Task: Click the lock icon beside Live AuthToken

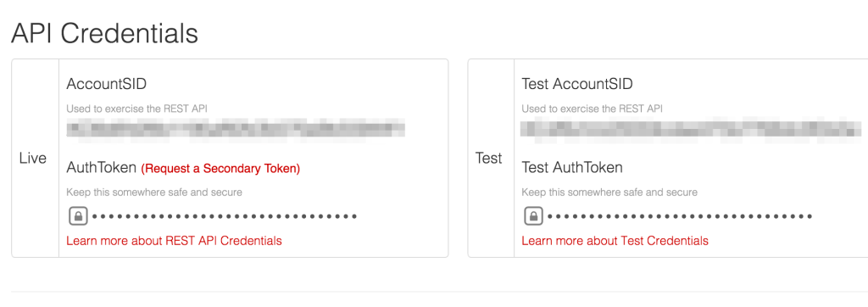Action: [78, 216]
